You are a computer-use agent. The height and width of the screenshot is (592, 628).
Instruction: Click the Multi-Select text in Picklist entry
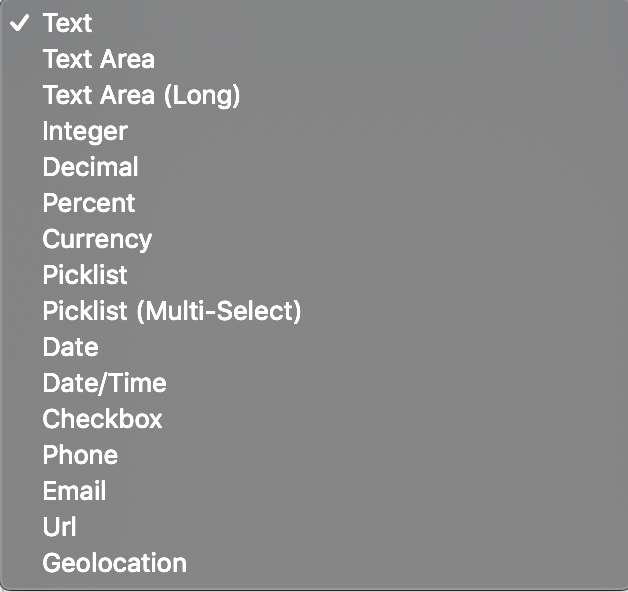coord(219,311)
